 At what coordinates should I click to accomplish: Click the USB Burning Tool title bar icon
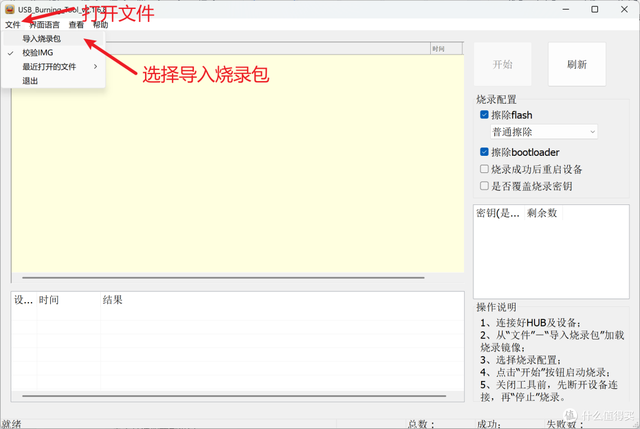click(10, 9)
